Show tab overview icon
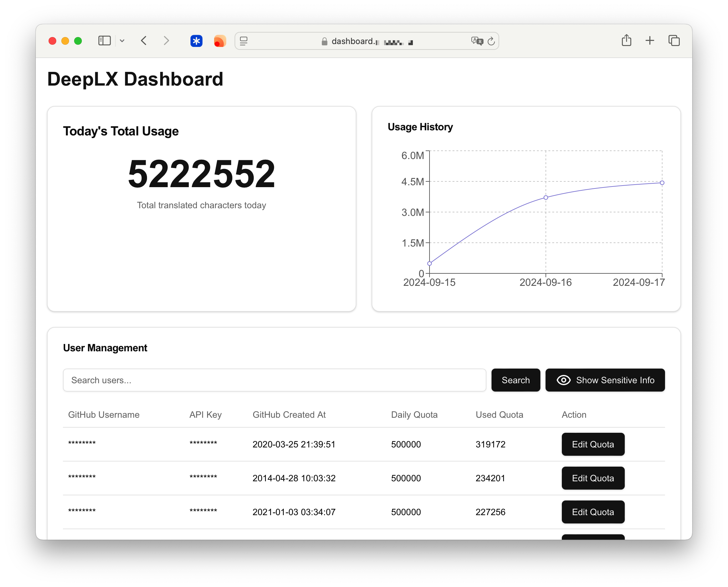This screenshot has width=728, height=587. point(674,41)
